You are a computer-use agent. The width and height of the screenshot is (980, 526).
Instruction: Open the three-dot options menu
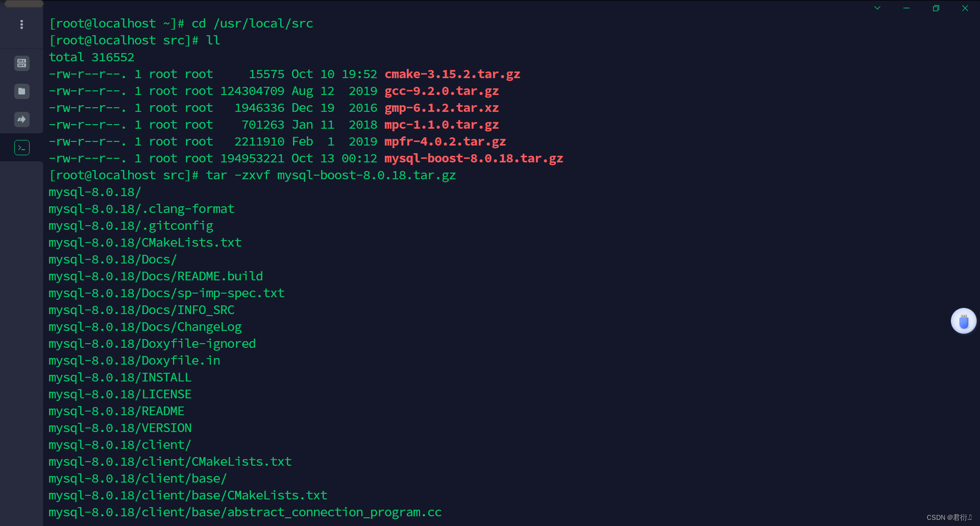[21, 24]
